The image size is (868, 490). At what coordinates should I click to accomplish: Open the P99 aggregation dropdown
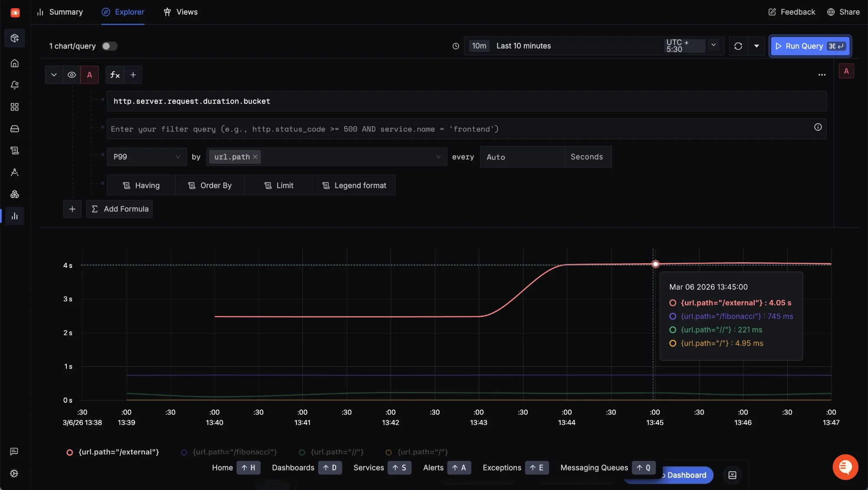146,157
